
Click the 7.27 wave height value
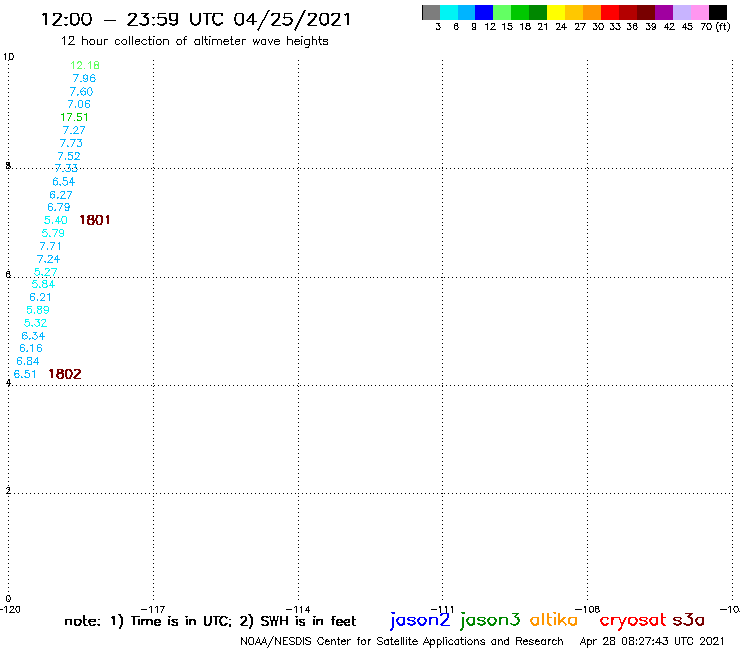74,130
